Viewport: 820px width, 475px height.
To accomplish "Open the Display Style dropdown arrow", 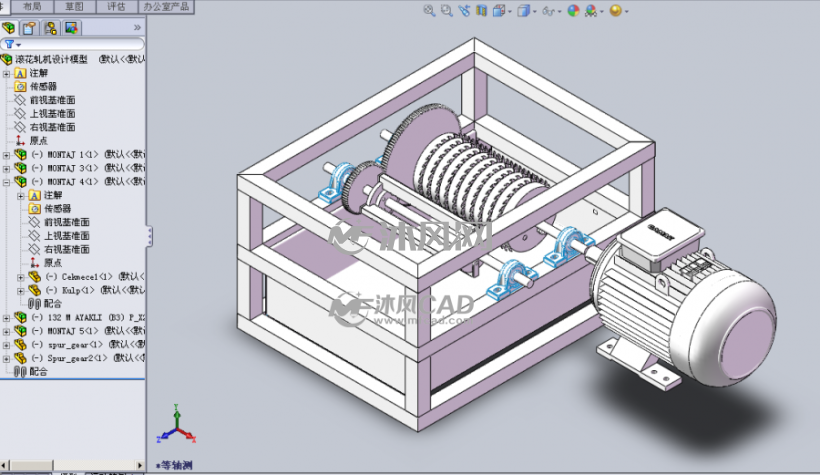I will pos(534,12).
